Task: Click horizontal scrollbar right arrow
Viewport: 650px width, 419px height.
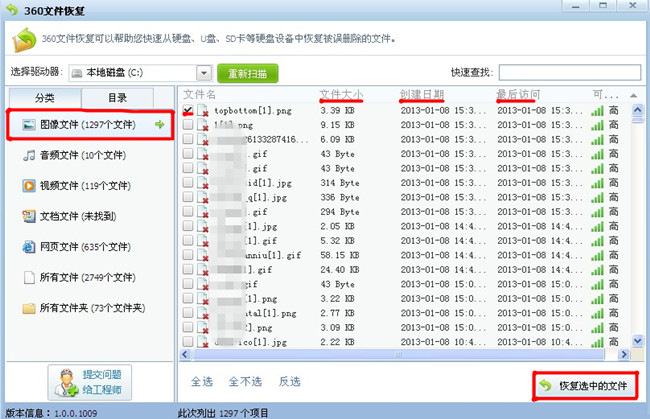Action: pos(623,355)
